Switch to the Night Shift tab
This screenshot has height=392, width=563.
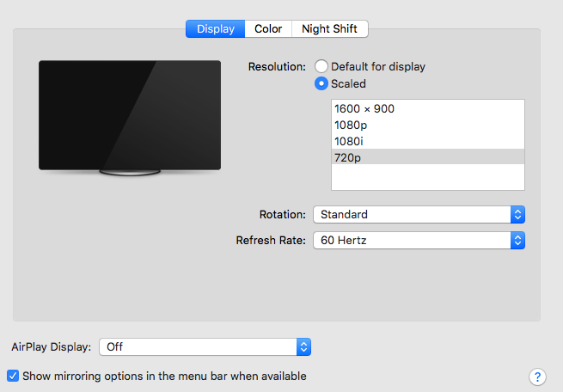tap(330, 29)
